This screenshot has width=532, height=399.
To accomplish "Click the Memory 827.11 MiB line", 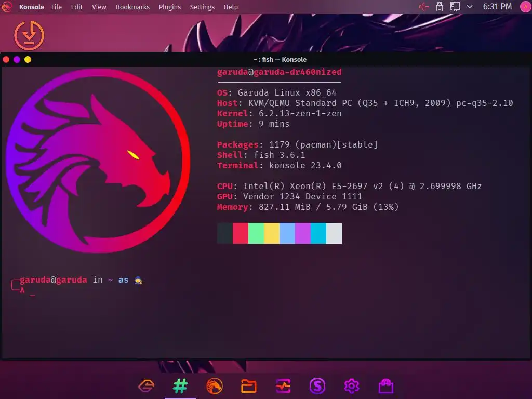I will coord(308,207).
